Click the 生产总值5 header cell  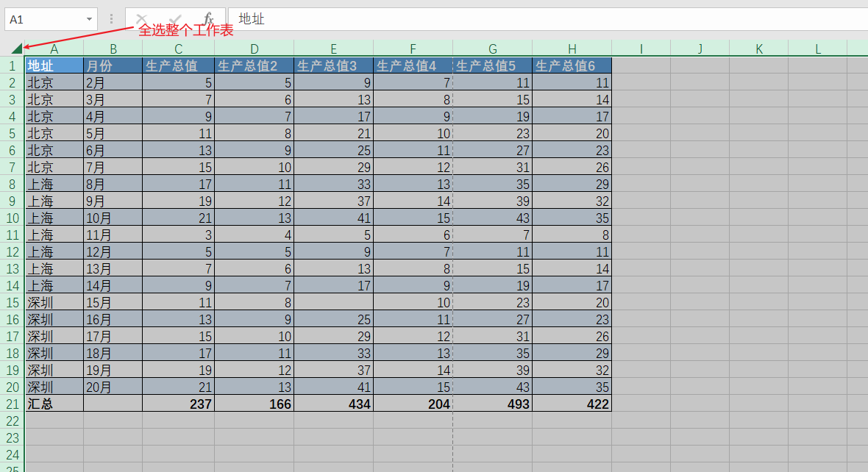click(x=493, y=66)
